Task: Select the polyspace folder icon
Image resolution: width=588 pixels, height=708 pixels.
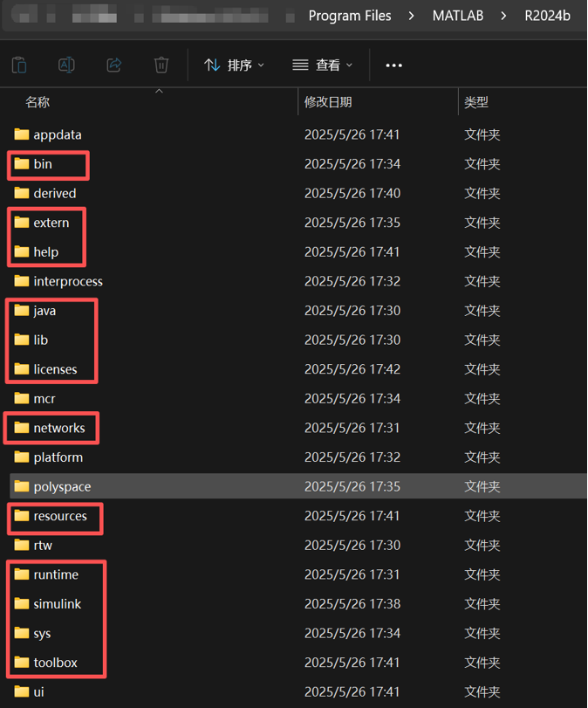Action: coord(21,486)
